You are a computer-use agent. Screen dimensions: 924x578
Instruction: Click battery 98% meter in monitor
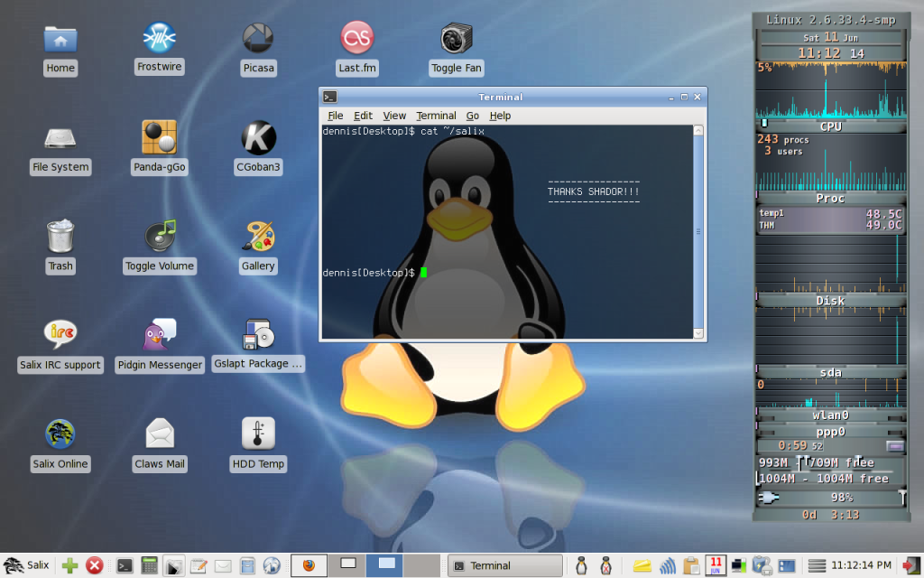pyautogui.click(x=831, y=498)
